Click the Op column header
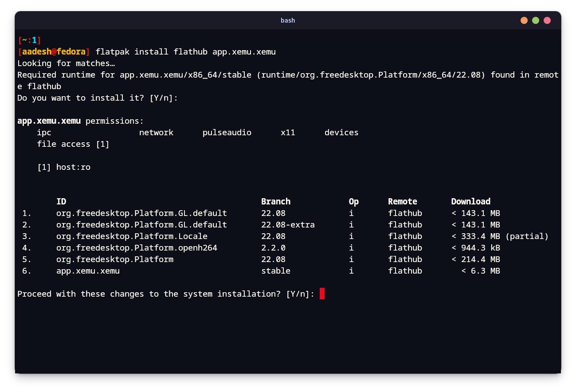 coord(353,201)
